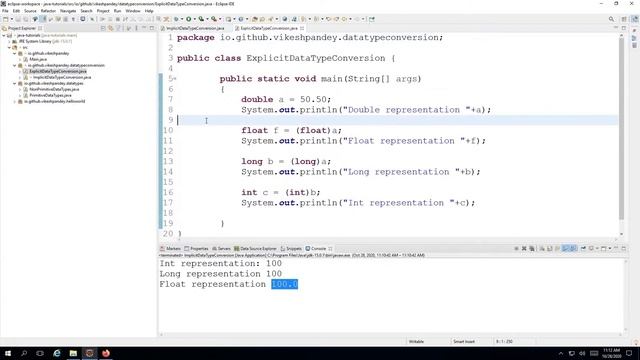640x360 pixels.
Task: Toggle Word Wrap in Console toolbar
Action: 557,249
